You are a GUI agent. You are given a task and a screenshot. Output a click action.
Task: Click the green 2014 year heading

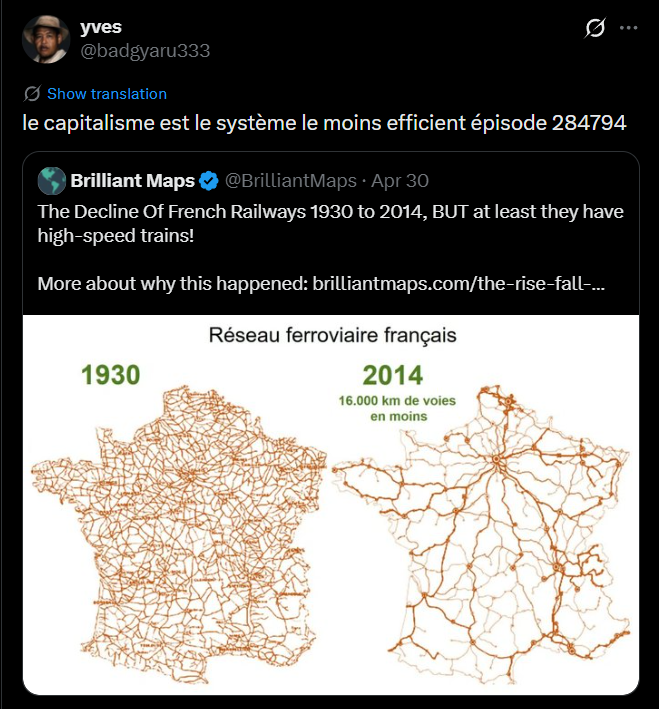393,375
